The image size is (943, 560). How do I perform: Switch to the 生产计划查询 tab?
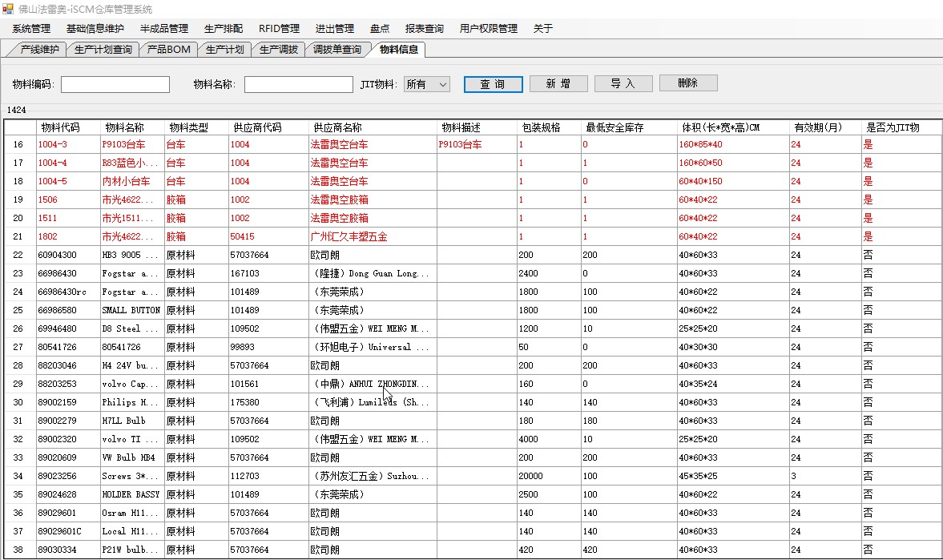(x=103, y=50)
